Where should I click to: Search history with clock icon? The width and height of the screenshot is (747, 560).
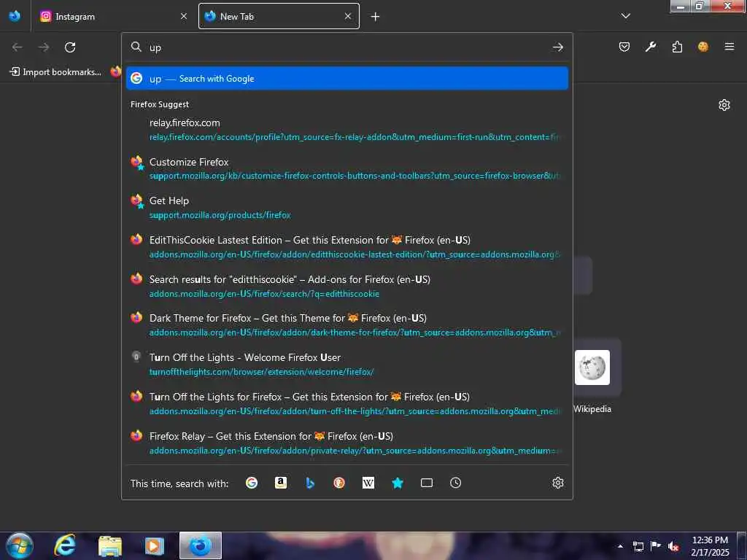click(455, 483)
